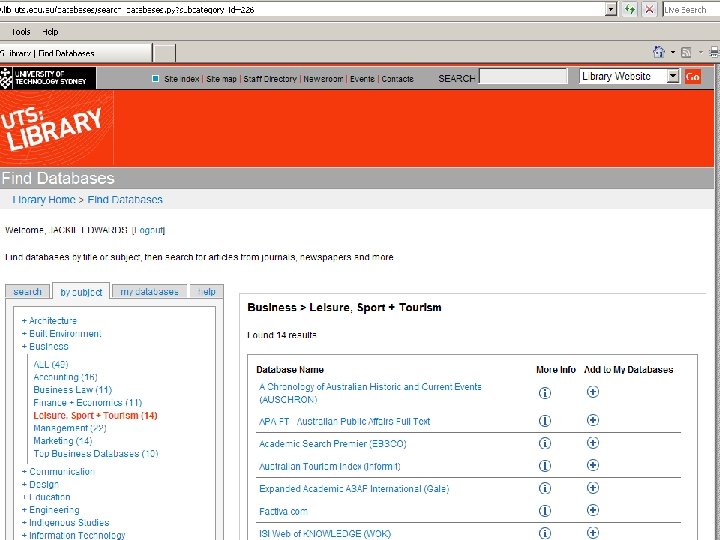Click the browser stop loading icon
The width and height of the screenshot is (720, 540).
click(x=649, y=9)
